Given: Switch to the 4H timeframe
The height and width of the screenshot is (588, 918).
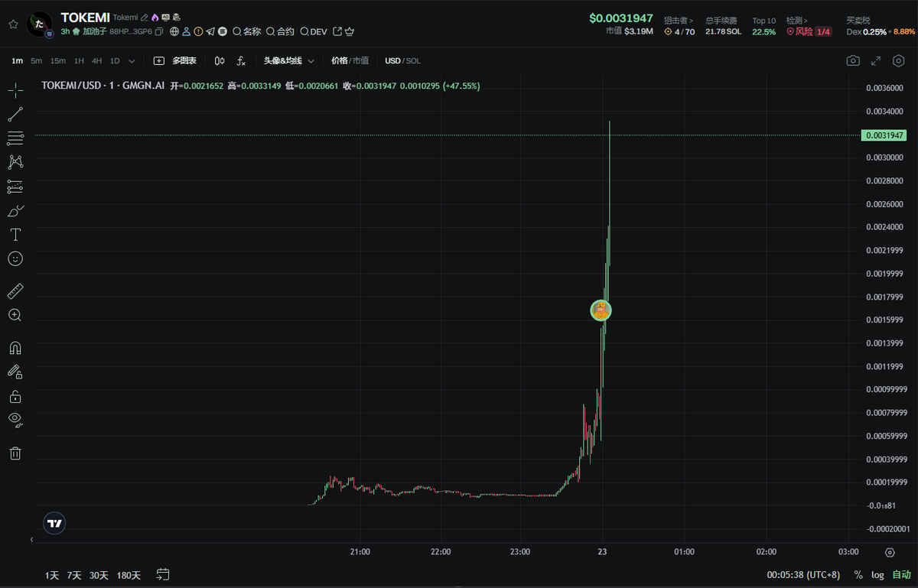Looking at the screenshot, I should (x=97, y=60).
